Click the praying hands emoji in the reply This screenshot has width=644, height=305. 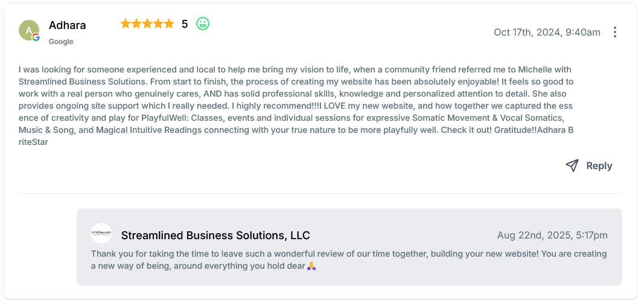[x=311, y=266]
